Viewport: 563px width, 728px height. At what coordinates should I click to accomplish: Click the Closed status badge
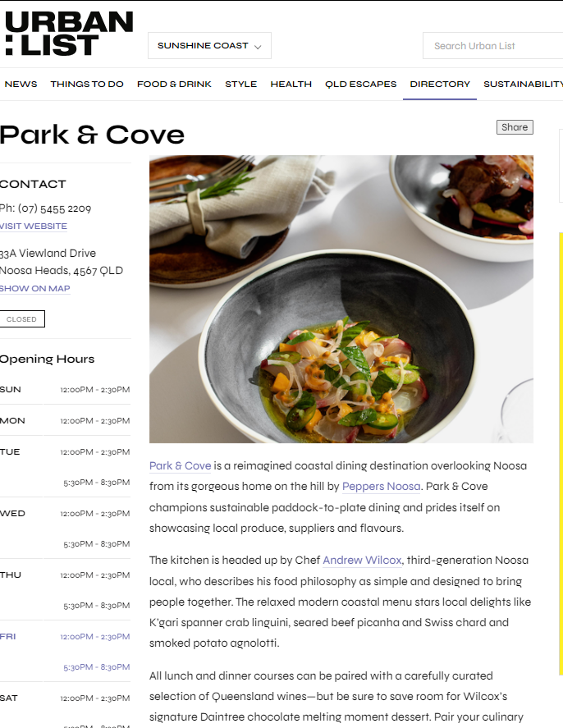point(22,319)
